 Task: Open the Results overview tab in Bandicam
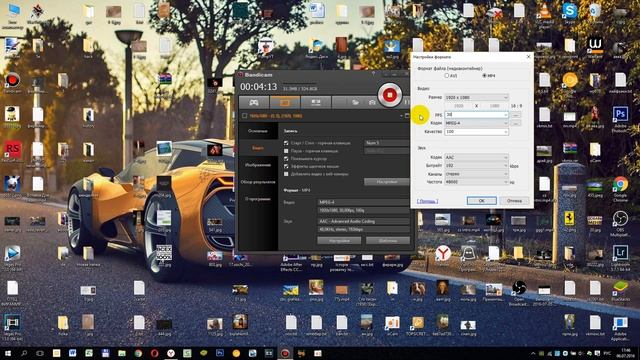point(258,182)
